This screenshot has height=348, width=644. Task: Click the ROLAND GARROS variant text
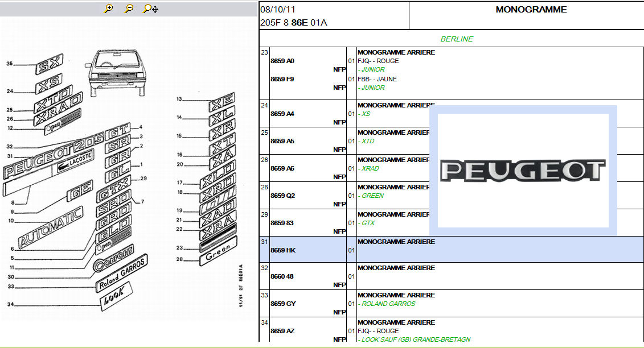(x=388, y=304)
